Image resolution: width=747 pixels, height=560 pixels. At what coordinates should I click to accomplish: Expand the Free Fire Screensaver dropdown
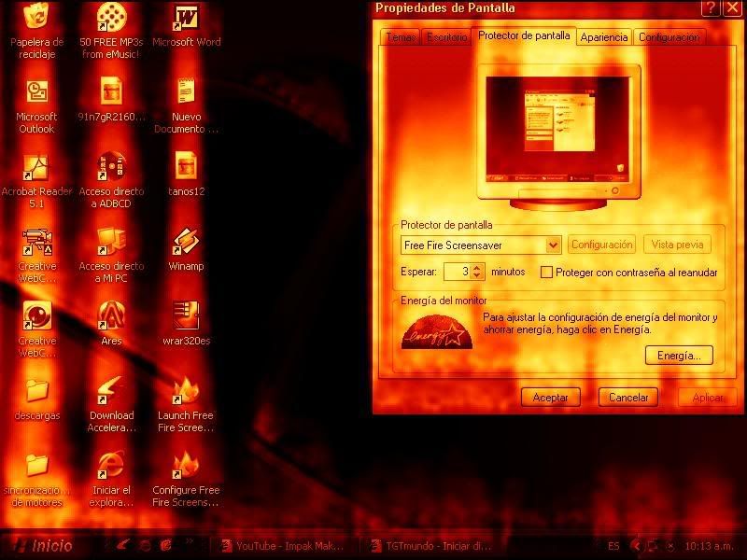click(553, 245)
